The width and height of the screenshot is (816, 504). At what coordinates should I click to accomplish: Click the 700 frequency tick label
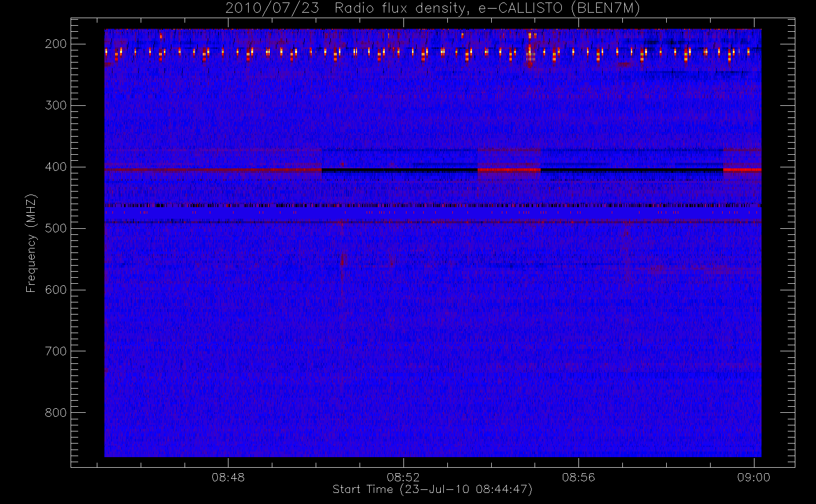(56, 351)
